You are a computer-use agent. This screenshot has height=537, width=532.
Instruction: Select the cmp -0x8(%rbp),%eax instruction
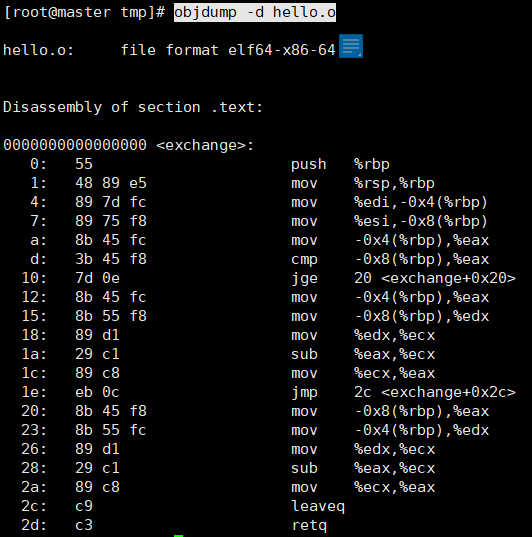(x=390, y=259)
